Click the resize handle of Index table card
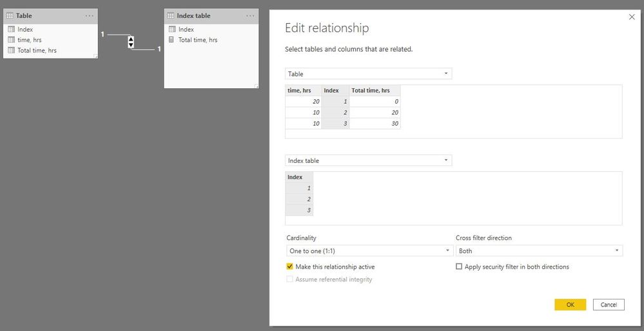Image resolution: width=644 pixels, height=331 pixels. 257,86
